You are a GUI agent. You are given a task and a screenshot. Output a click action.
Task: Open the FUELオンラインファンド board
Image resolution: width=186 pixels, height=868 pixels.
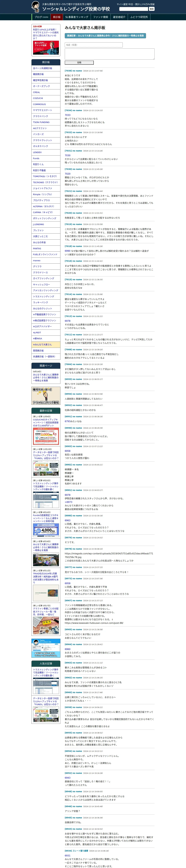tap(46, 254)
